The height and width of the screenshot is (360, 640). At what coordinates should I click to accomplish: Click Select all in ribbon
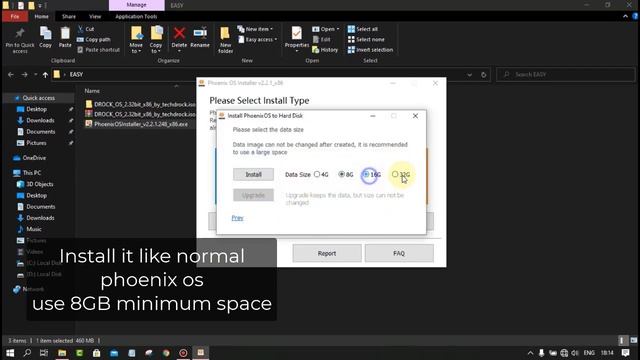[362, 29]
